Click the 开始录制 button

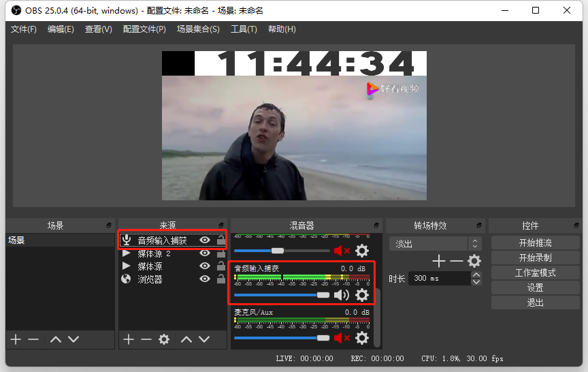pyautogui.click(x=535, y=258)
